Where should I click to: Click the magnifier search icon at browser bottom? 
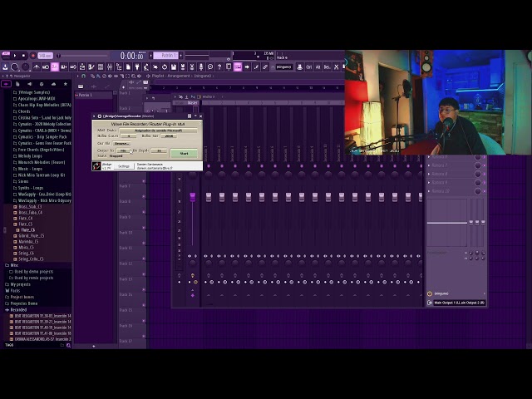(68, 346)
